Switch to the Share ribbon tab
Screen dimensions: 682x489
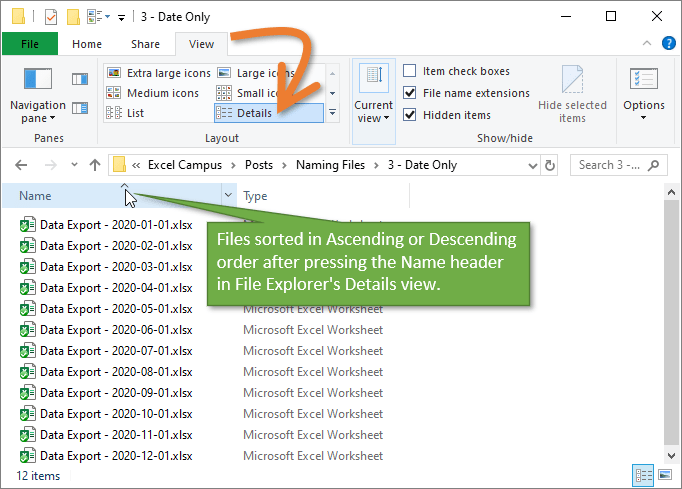coord(145,44)
